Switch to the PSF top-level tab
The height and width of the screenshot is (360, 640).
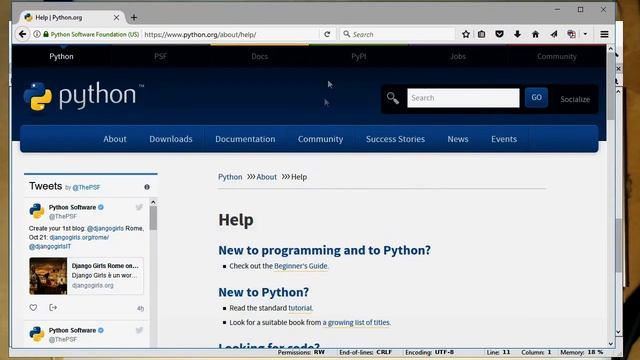(160, 56)
